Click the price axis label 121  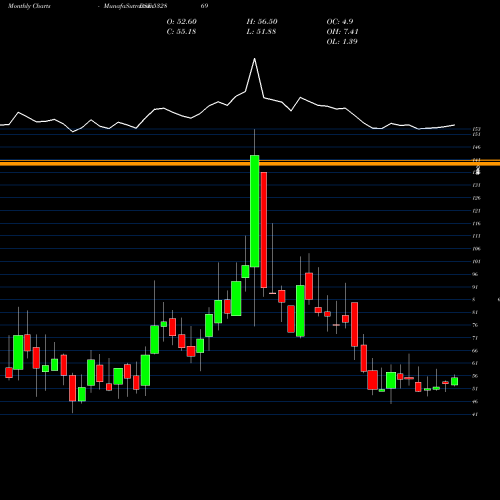pos(477,211)
